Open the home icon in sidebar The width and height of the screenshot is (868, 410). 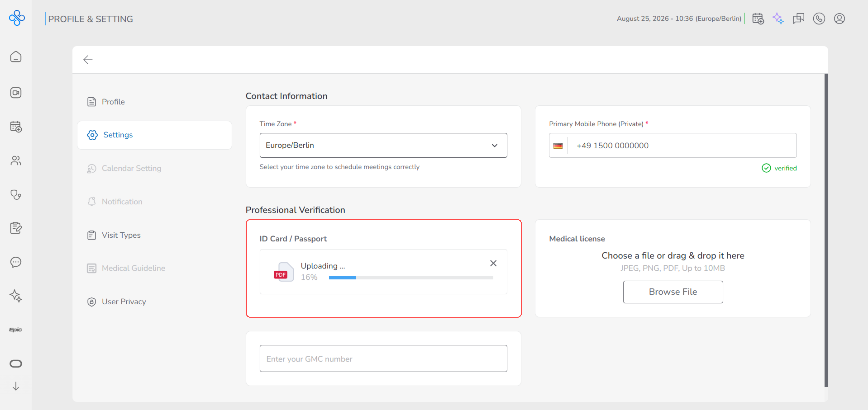[x=15, y=57]
